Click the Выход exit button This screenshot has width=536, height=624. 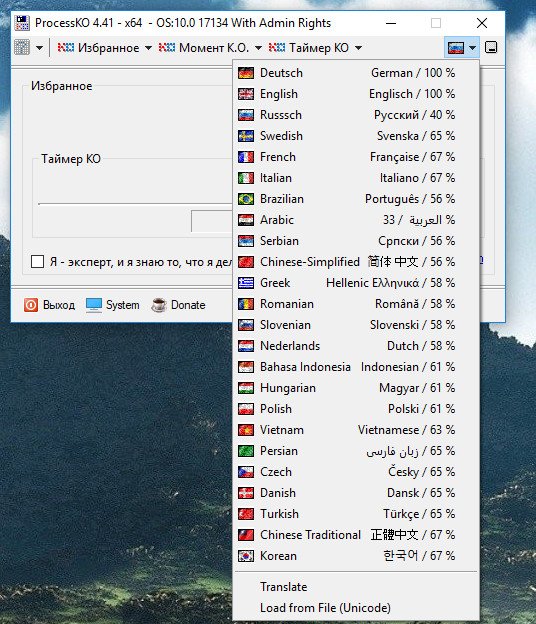coord(49,305)
